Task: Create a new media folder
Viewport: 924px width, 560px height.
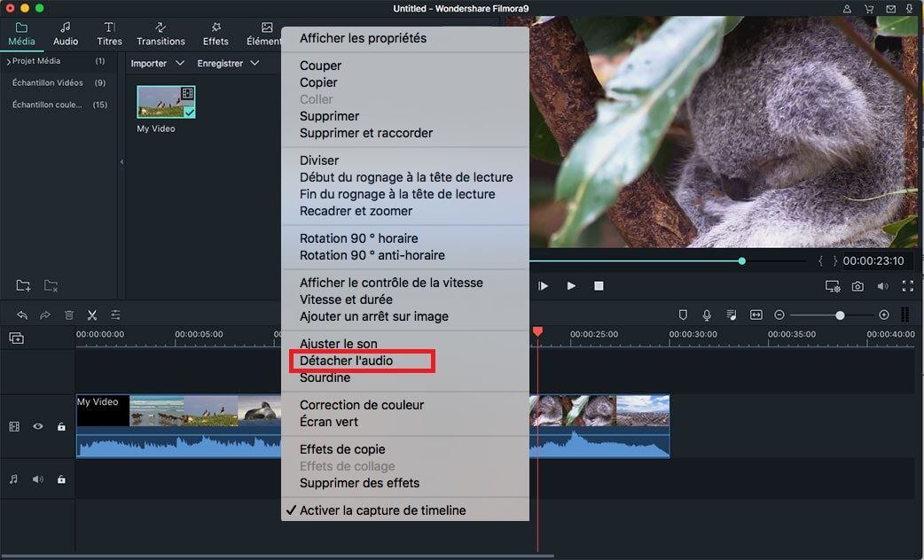Action: tap(23, 285)
